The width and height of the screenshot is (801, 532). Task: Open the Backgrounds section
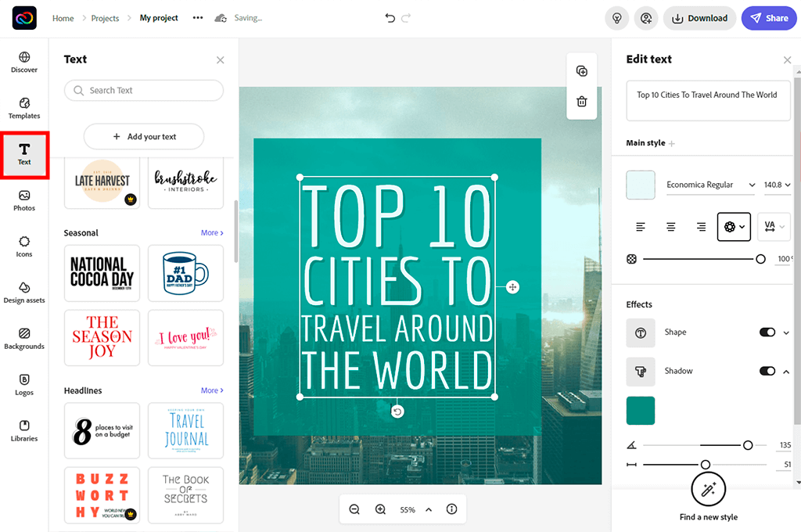coord(24,339)
